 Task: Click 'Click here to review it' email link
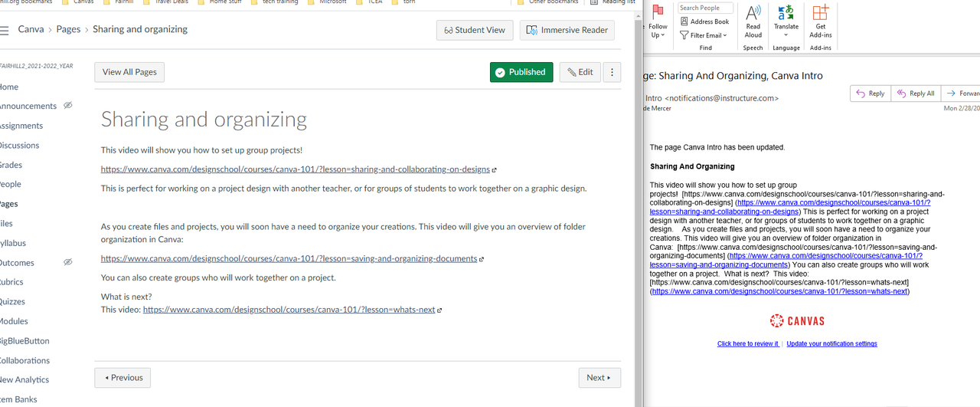pyautogui.click(x=748, y=344)
